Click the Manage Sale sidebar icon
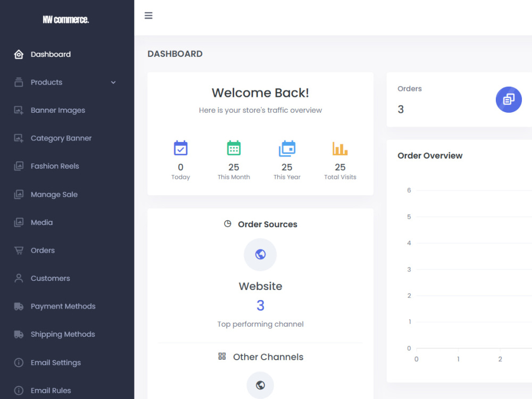The image size is (532, 399). point(19,194)
